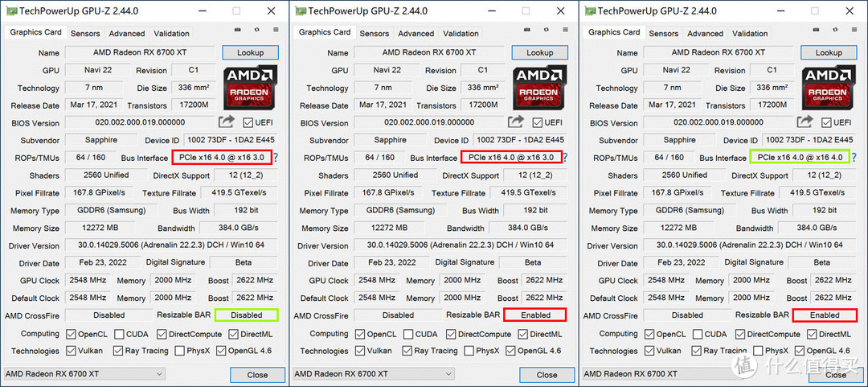Screen dimensions: 868x387
Task: Toggle the DirectML checkbox in middle GPU-Z window
Action: (x=522, y=335)
